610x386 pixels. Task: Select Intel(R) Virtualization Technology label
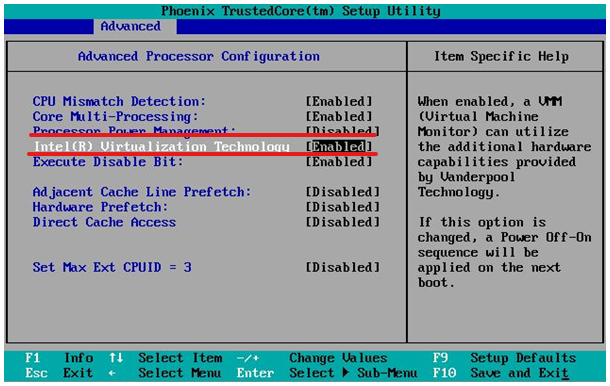tap(161, 147)
